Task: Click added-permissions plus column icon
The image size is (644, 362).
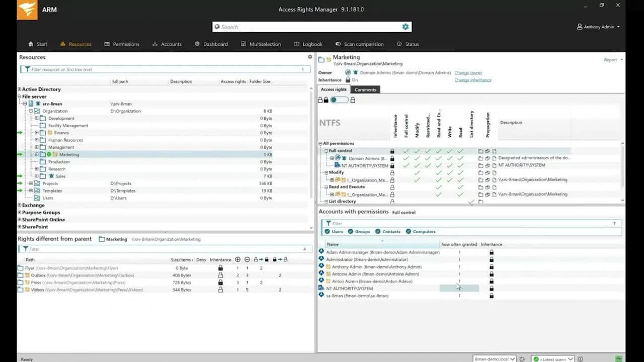Action: 237,259
